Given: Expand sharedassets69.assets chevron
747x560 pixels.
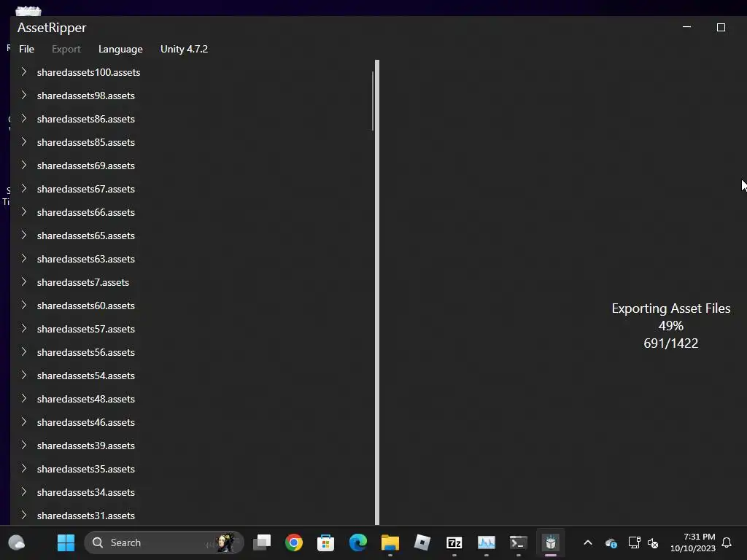Looking at the screenshot, I should coord(24,166).
